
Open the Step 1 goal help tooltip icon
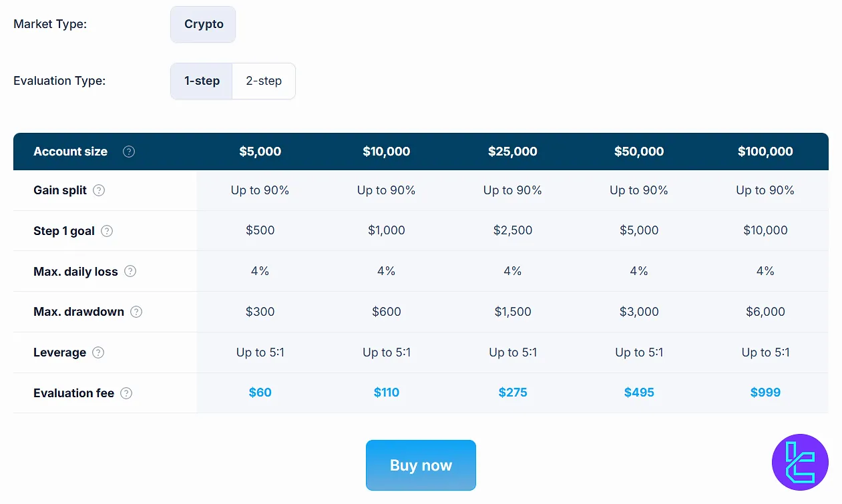click(107, 231)
